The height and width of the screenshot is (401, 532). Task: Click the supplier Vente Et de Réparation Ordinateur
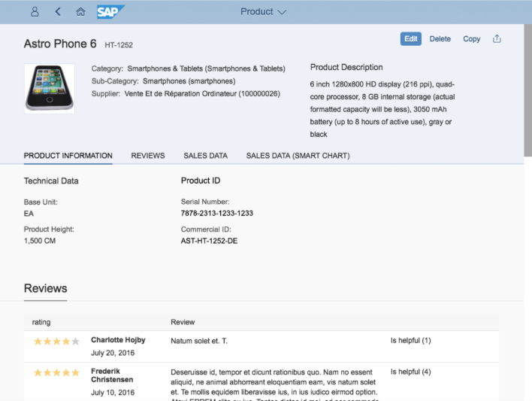tap(202, 94)
